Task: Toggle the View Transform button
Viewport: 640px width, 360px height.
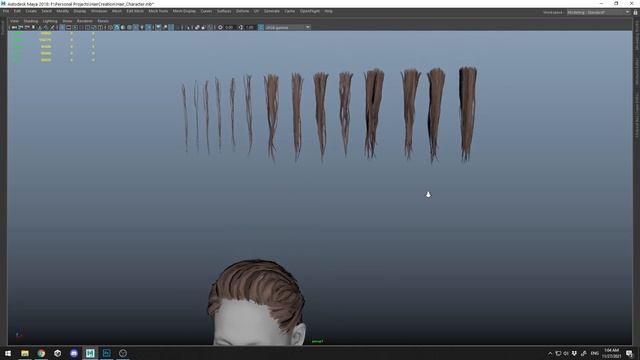Action: coord(261,27)
